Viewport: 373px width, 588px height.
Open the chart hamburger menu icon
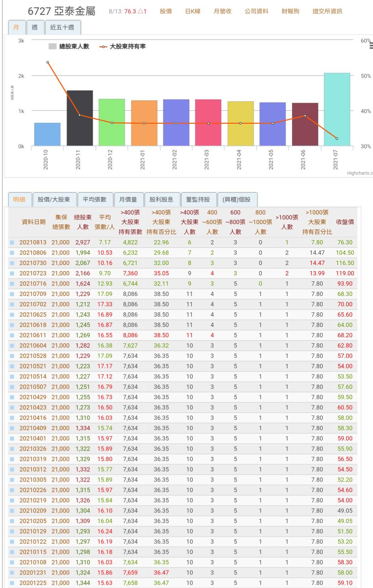pyautogui.click(x=371, y=46)
